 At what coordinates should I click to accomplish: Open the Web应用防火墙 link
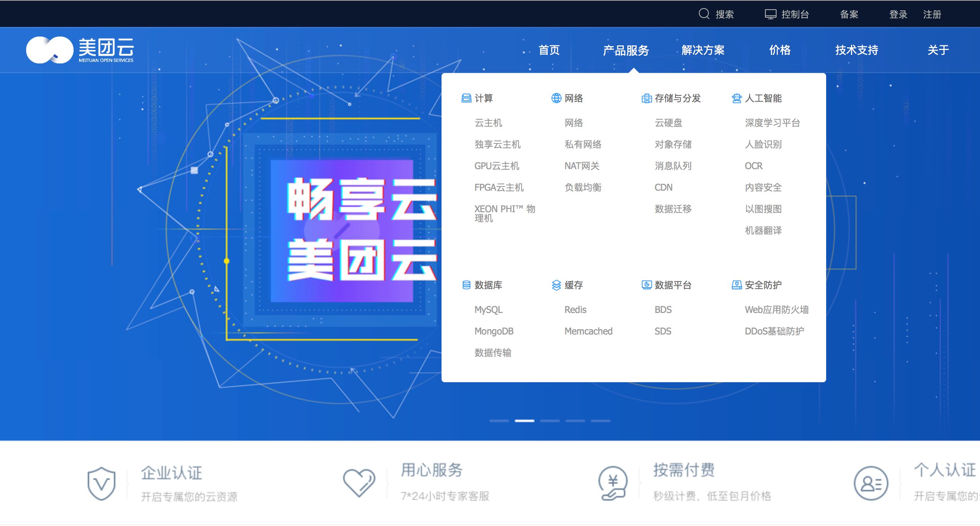point(776,310)
